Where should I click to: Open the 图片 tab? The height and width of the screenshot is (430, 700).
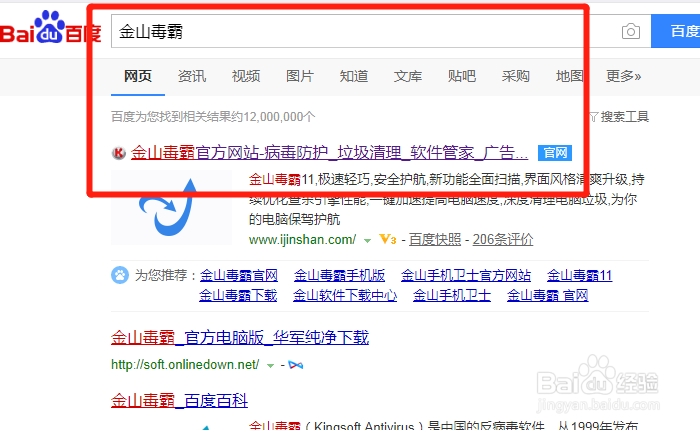(300, 76)
